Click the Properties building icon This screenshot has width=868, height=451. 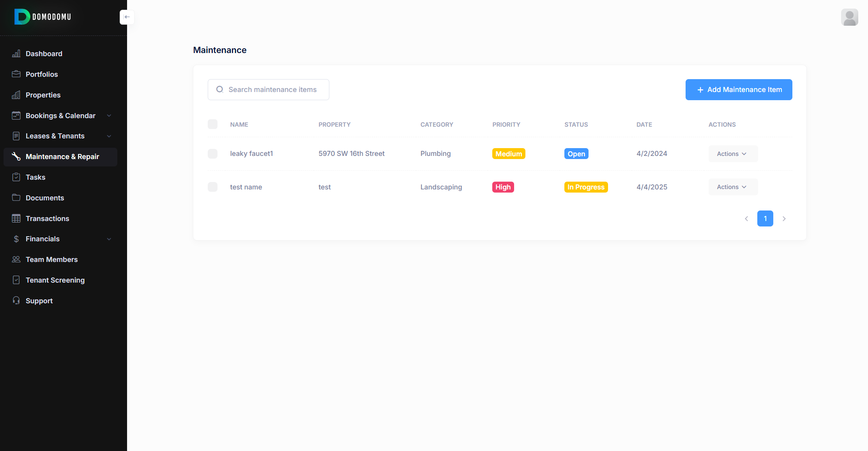click(x=16, y=95)
